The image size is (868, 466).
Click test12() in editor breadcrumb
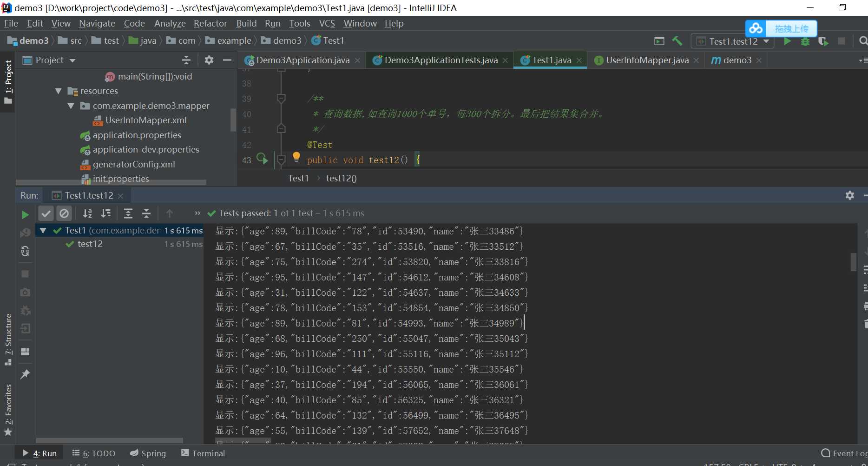point(341,178)
